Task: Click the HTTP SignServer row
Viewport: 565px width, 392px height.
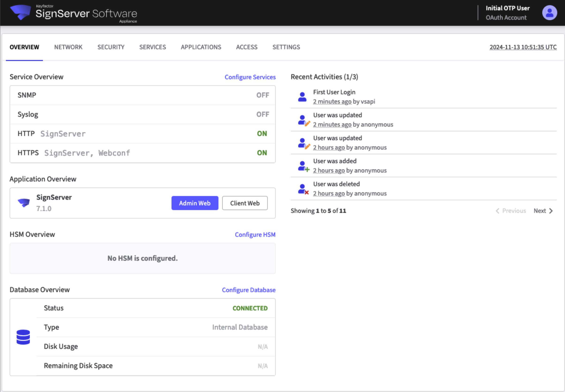Action: 142,134
